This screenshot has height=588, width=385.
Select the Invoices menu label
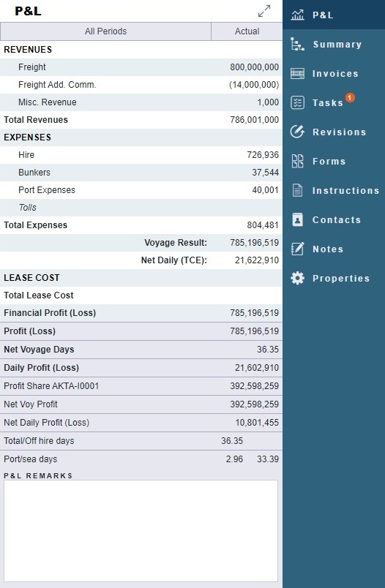(335, 73)
